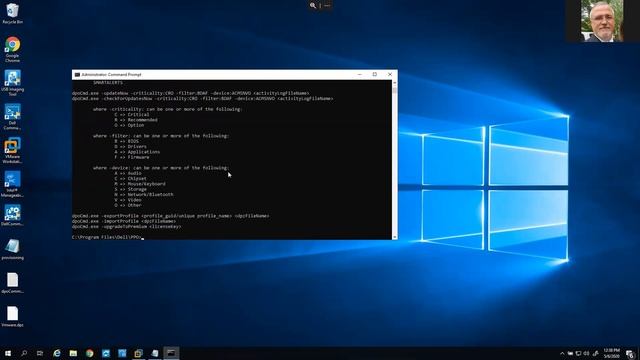The image size is (640, 360).
Task: Click the 'D => Drivers' line
Action: tap(130, 147)
